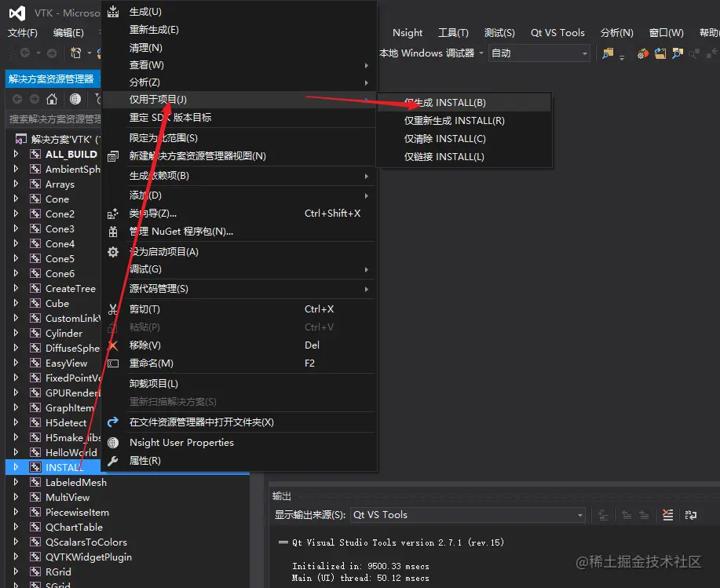720x588 pixels.
Task: Choose 仅清除 INSTALL(C) submenu entry
Action: [464, 139]
